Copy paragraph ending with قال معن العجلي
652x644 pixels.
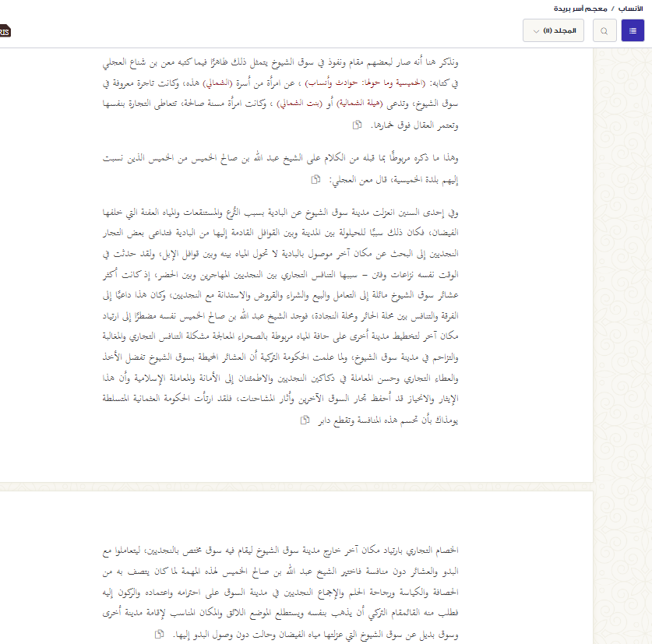(316, 179)
